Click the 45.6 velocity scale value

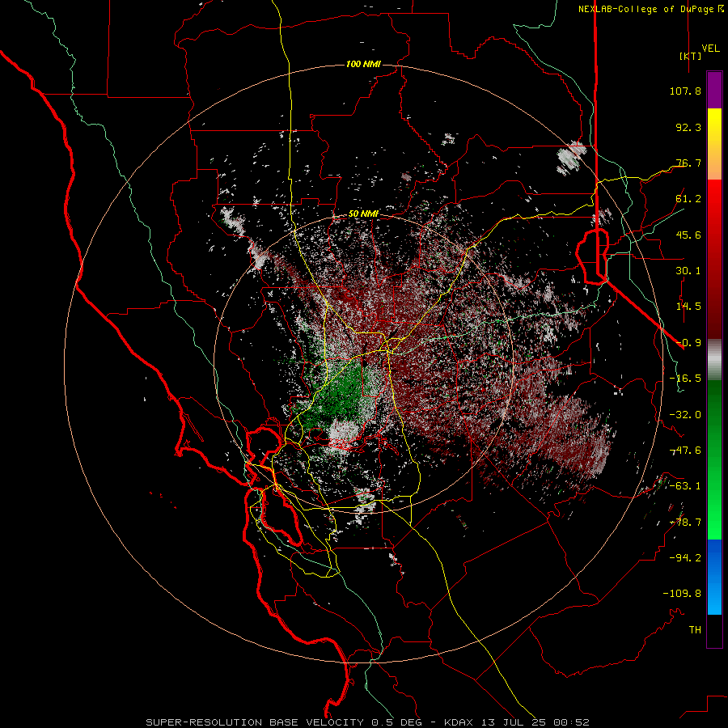click(x=688, y=235)
